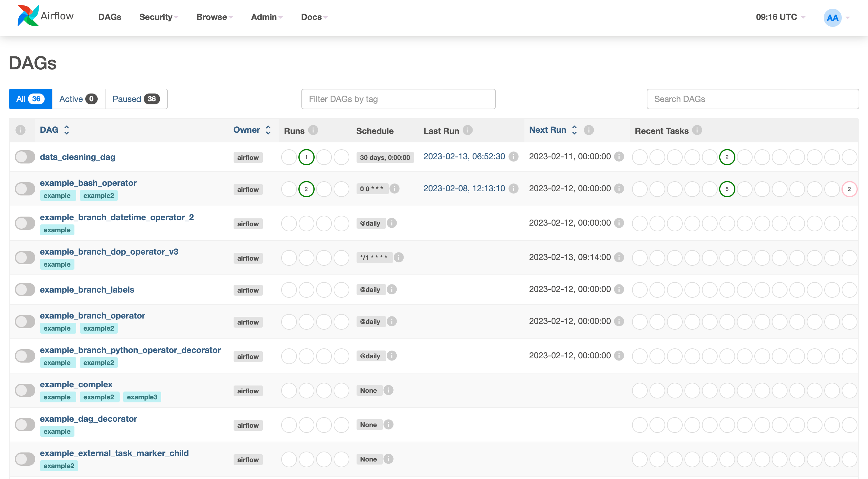The height and width of the screenshot is (479, 868).
Task: Click schedule info icon for example_branch_labels
Action: (392, 290)
